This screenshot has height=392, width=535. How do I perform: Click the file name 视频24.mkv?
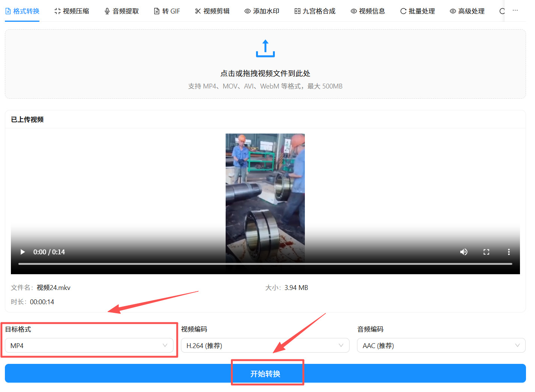[54, 288]
